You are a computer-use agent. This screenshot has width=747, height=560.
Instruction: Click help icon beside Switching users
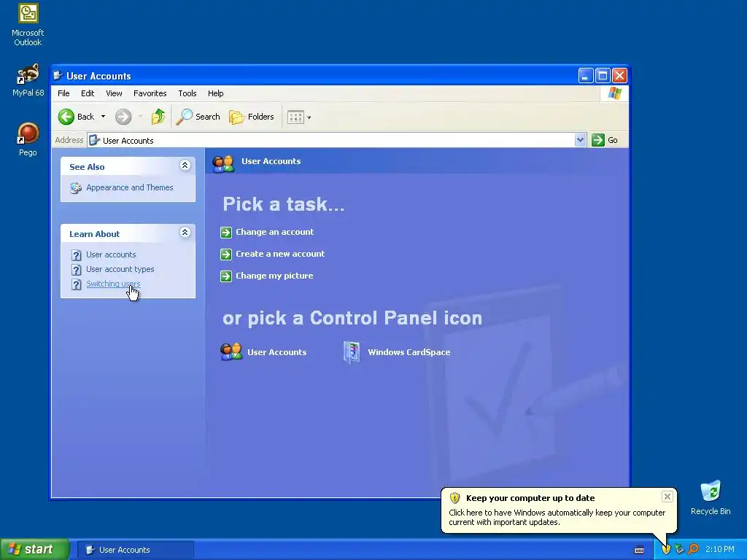pyautogui.click(x=76, y=284)
